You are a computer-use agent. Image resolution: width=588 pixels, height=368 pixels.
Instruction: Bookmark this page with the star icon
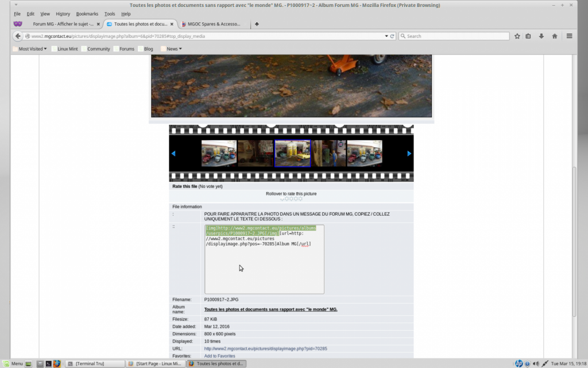(x=517, y=36)
